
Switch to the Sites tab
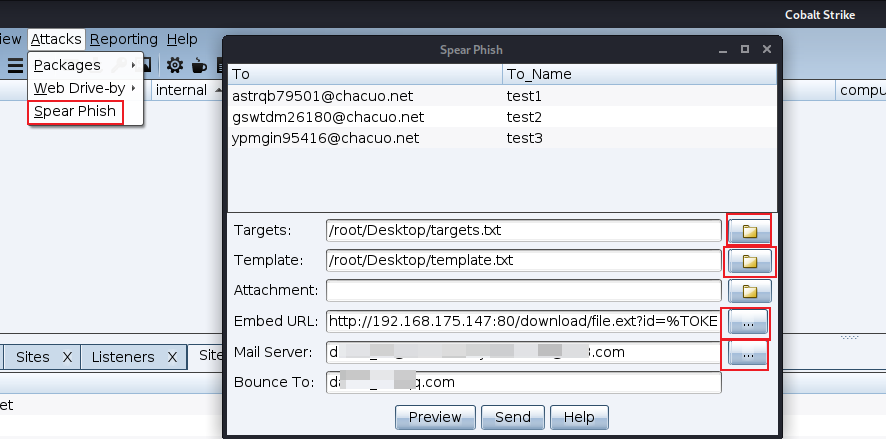click(32, 356)
